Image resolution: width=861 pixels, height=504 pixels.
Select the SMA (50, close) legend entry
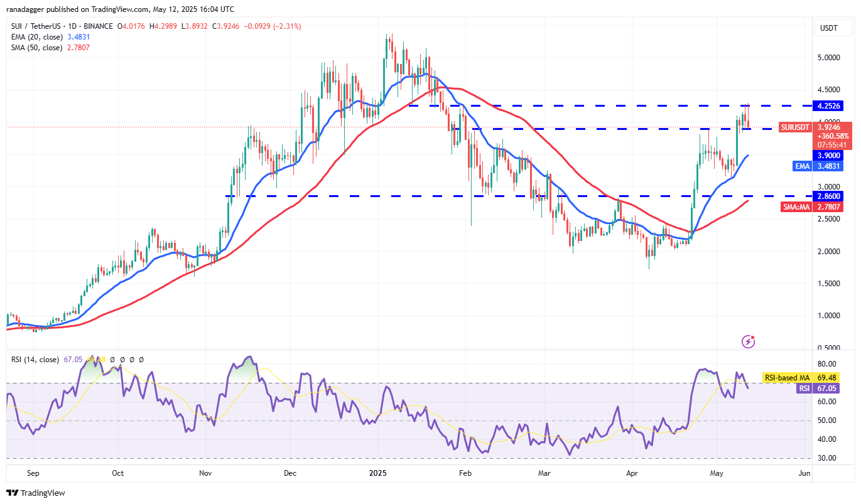tap(35, 47)
